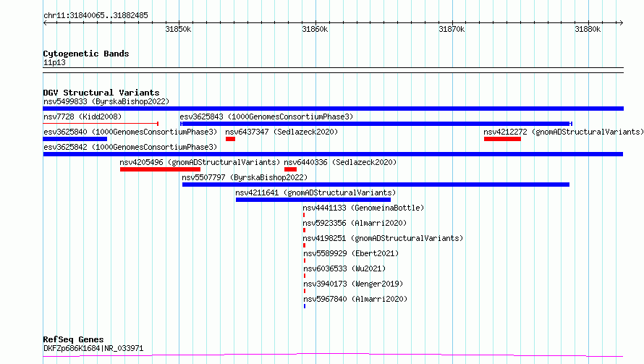Click the small red nsv6437347 bar
Image resolution: width=644 pixels, height=364 pixels.
(230, 139)
